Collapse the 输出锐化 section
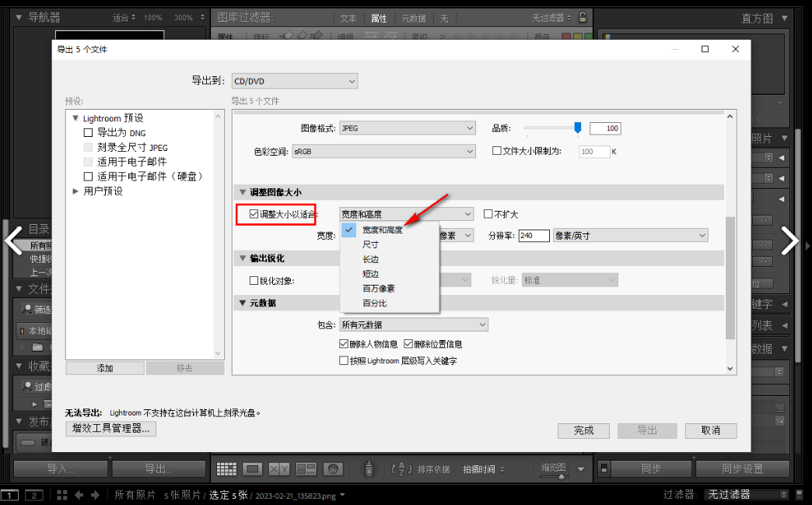 point(243,258)
